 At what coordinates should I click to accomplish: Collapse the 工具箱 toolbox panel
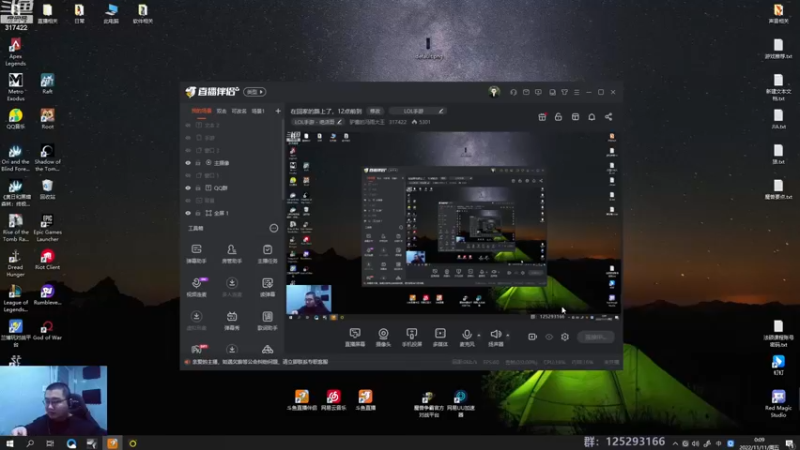click(273, 228)
